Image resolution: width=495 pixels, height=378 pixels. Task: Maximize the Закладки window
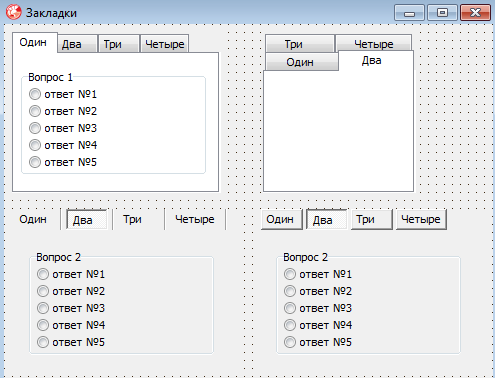(442, 13)
